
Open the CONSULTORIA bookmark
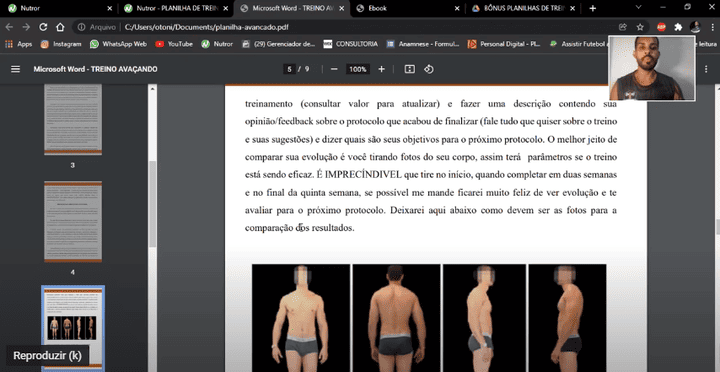(351, 44)
